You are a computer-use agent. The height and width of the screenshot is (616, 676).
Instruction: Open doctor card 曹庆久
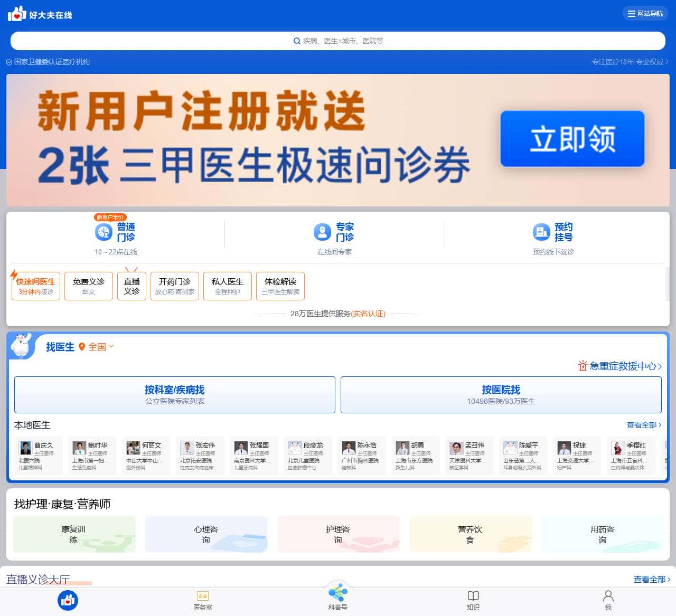[x=39, y=456]
